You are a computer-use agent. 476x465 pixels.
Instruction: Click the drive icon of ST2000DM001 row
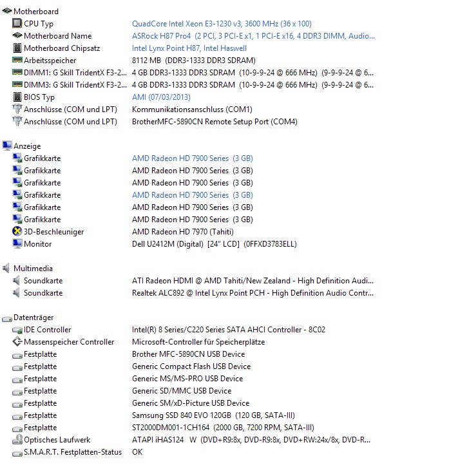(17, 429)
